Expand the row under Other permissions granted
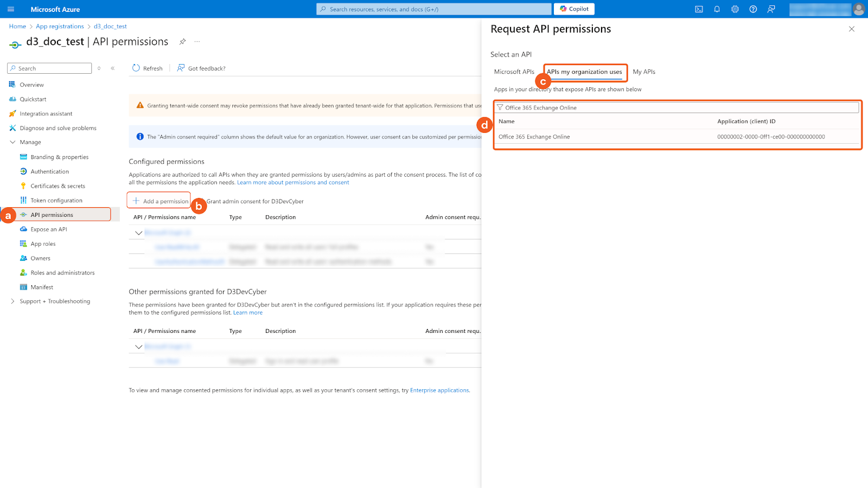Image resolution: width=868 pixels, height=488 pixels. click(x=138, y=346)
